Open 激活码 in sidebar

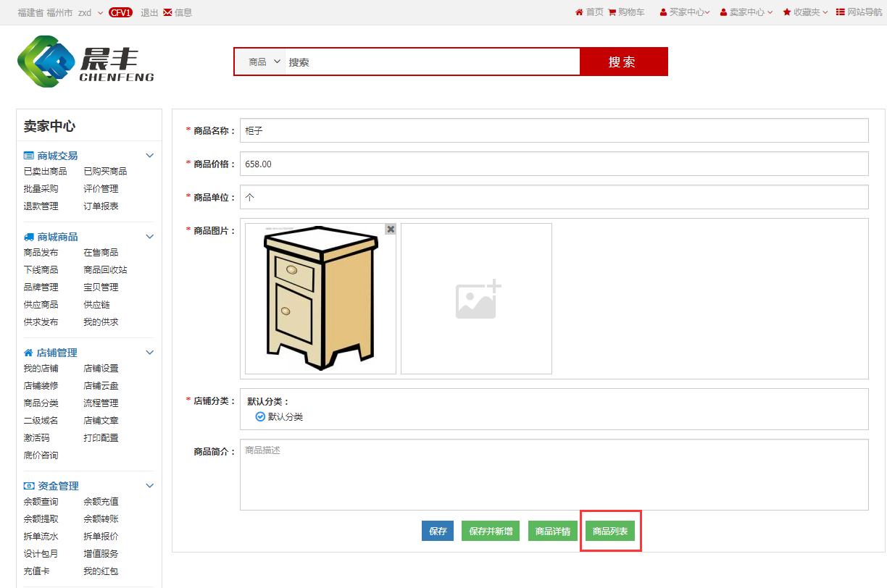[36, 438]
